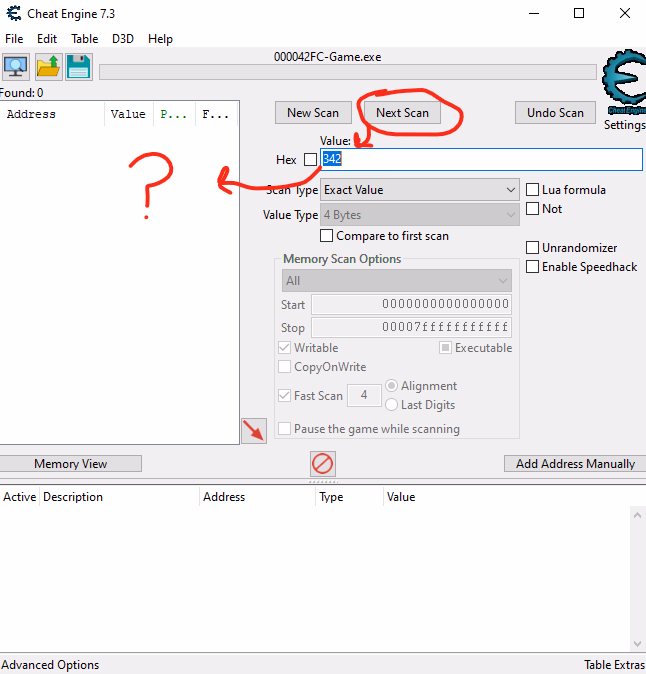Open the process list computer icon

click(16, 67)
